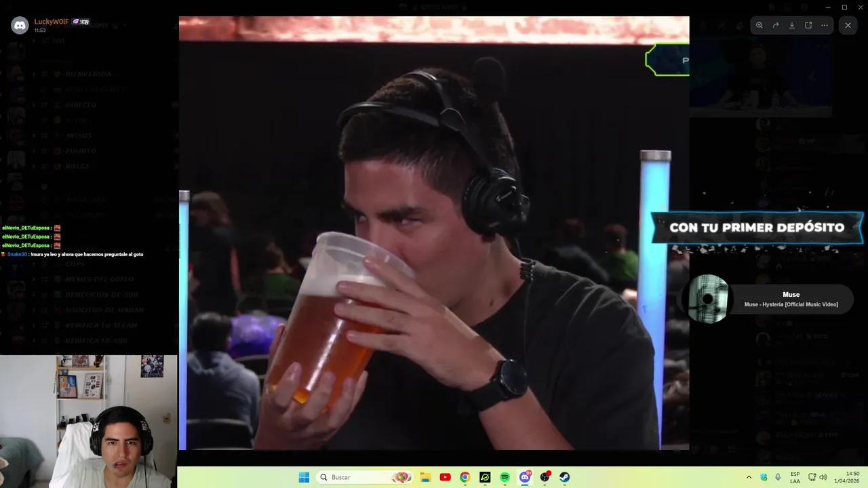Image resolution: width=868 pixels, height=488 pixels.
Task: Zoom in on the image with magnifier icon
Action: click(759, 25)
